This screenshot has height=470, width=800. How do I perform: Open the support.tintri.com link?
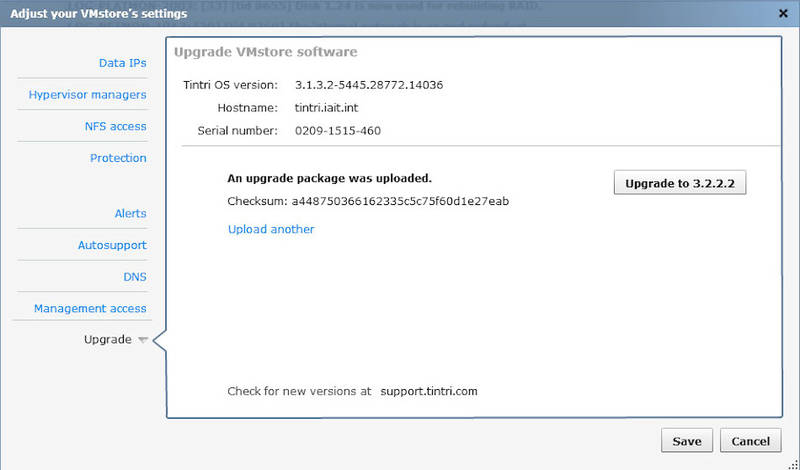(429, 391)
